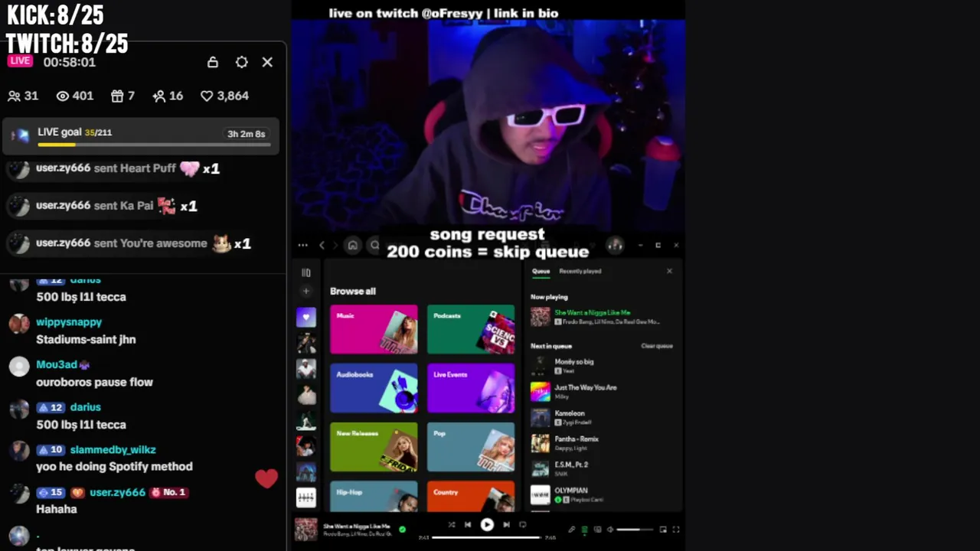Click the plus create playlist button
This screenshot has height=551, width=980.
305,291
